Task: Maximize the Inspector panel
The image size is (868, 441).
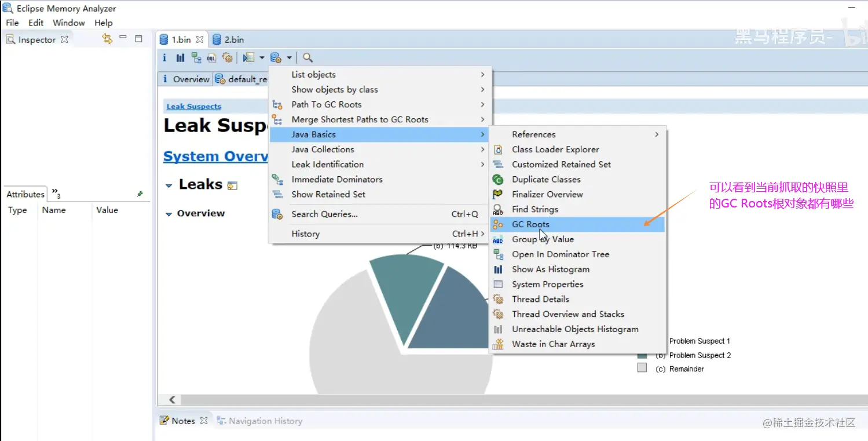Action: (x=138, y=39)
